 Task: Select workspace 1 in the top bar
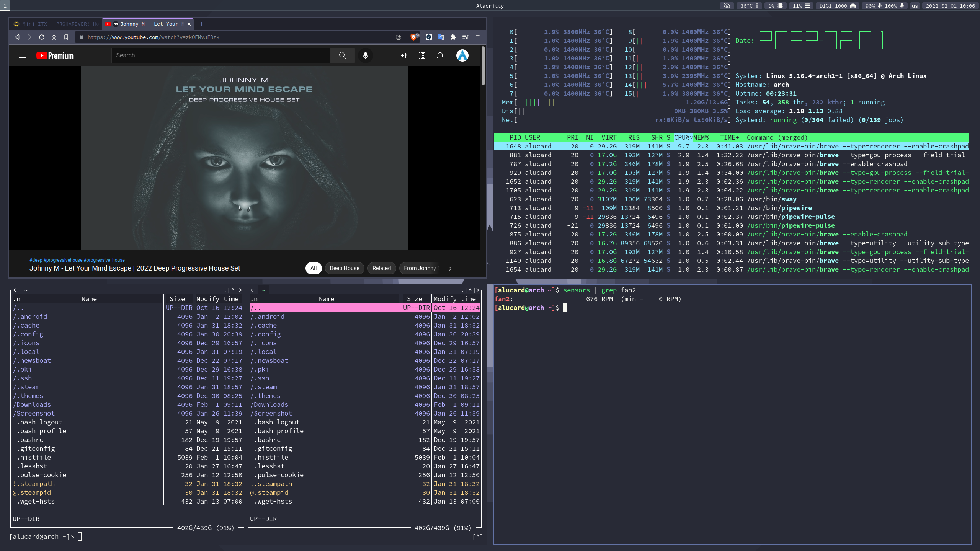5,6
